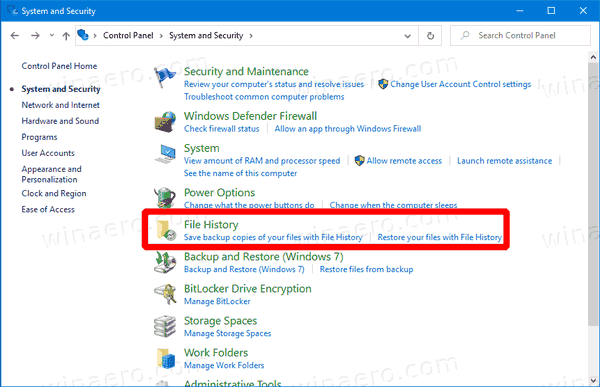
Task: Open the Storage Spaces heading
Action: [x=220, y=321]
